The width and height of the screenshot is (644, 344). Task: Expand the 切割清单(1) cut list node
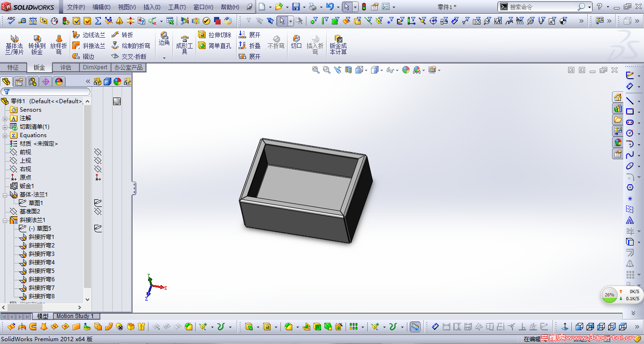(x=5, y=127)
